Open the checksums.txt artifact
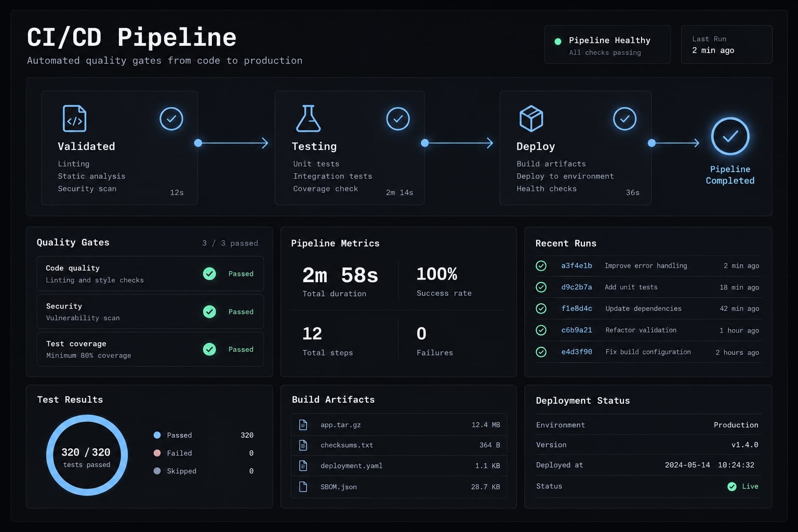This screenshot has width=798, height=532. pos(399,445)
